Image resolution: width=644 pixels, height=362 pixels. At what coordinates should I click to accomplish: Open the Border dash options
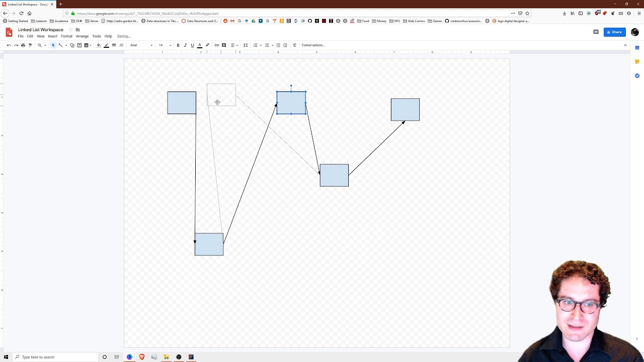point(121,45)
